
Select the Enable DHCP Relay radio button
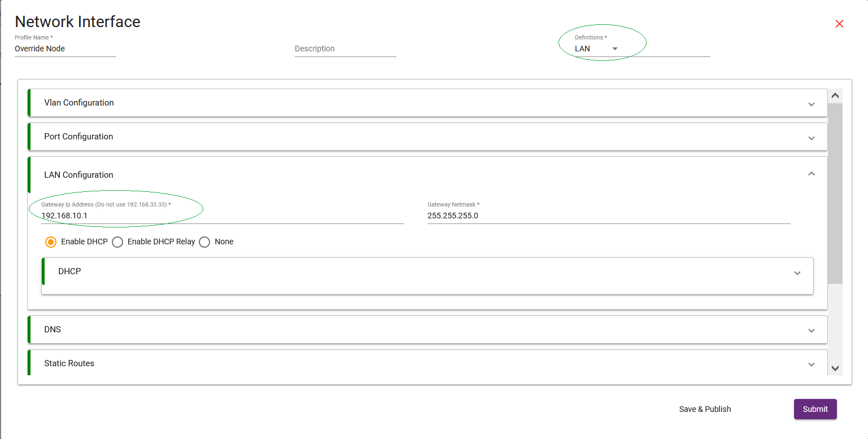click(x=117, y=242)
